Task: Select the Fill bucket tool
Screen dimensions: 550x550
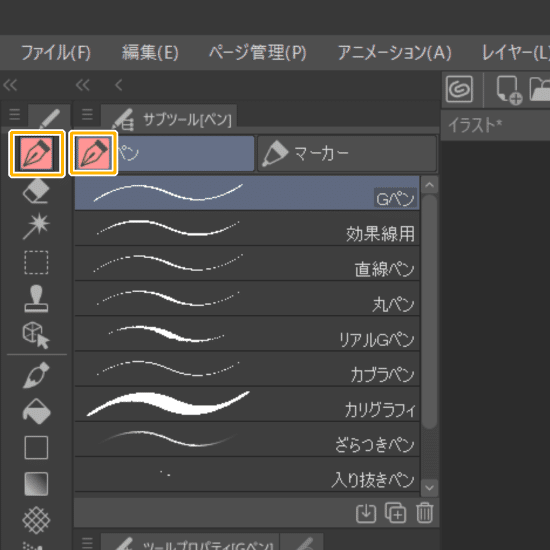Action: pyautogui.click(x=36, y=412)
